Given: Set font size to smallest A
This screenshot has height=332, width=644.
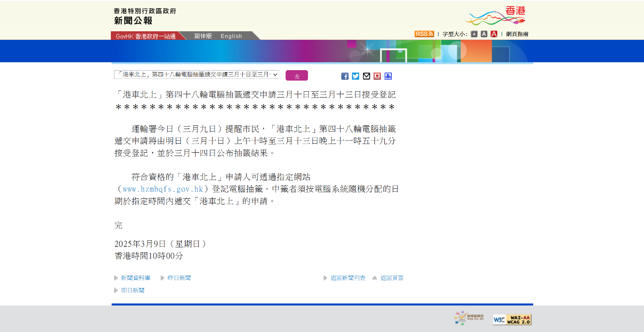Looking at the screenshot, I should tap(474, 34).
